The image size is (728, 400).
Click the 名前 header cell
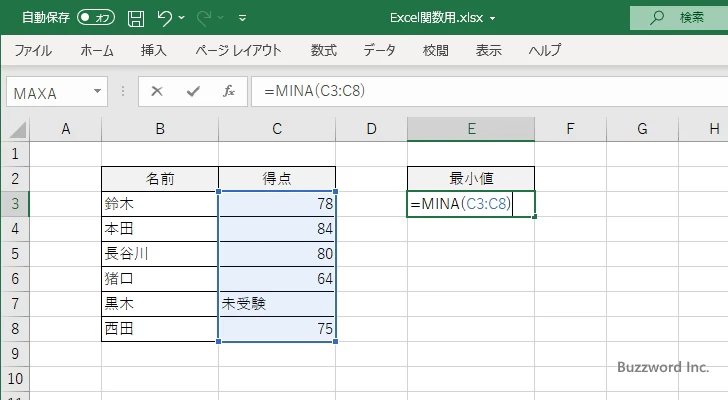tap(160, 179)
